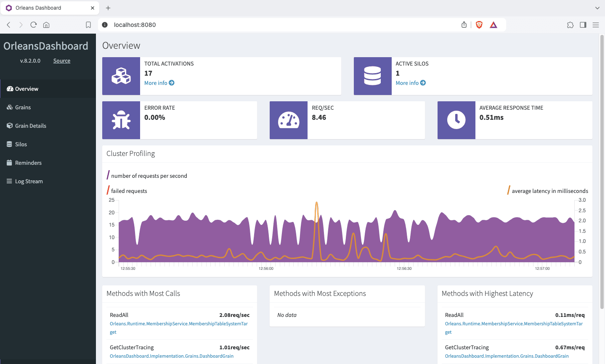This screenshot has height=364, width=605.
Task: Go back in browser history
Action: coord(8,25)
